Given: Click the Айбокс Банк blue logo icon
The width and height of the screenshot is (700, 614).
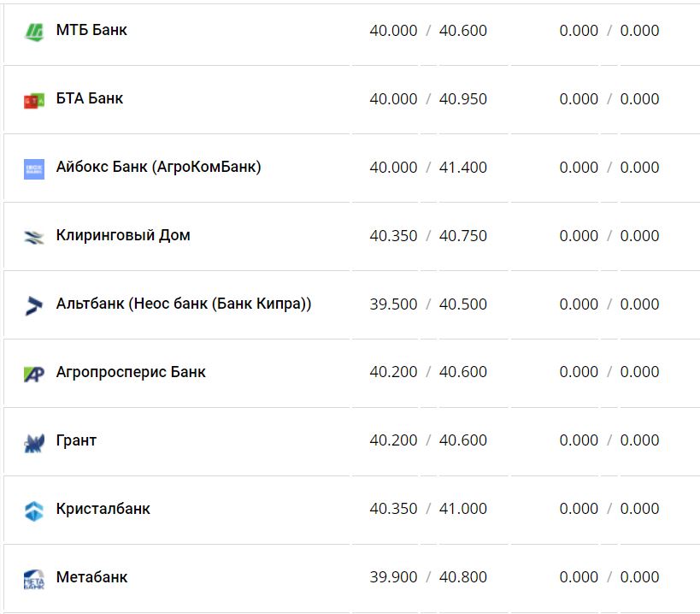Looking at the screenshot, I should tap(34, 168).
